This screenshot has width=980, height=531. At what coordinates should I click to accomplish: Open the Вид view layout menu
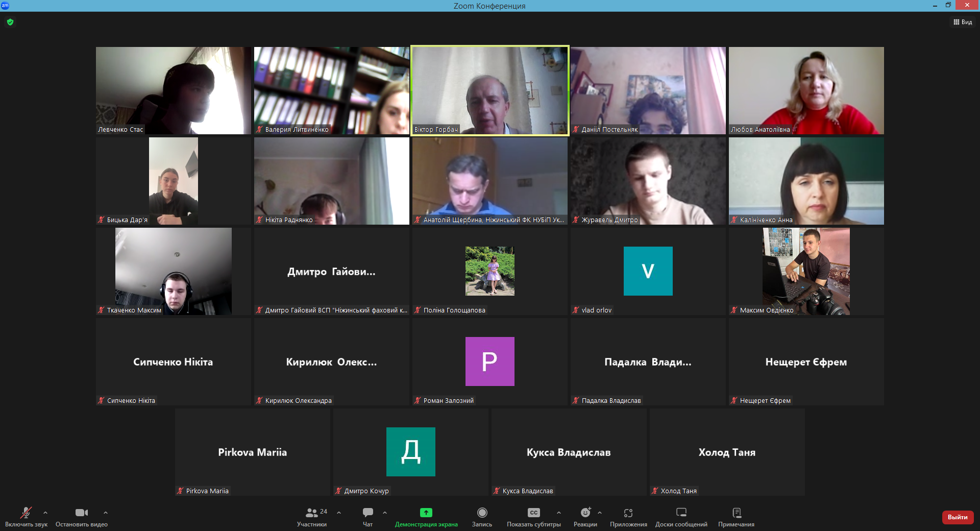coord(963,22)
